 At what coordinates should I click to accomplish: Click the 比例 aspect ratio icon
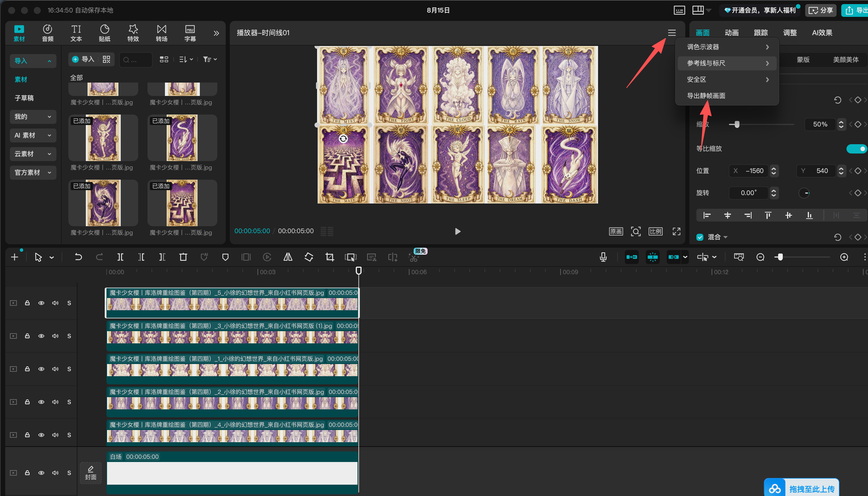655,231
